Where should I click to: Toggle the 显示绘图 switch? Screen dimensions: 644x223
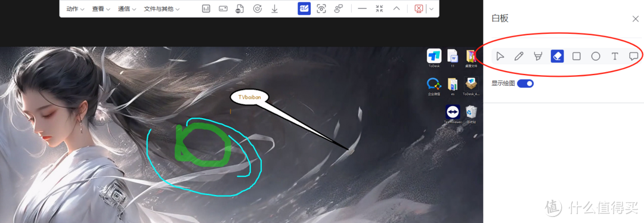click(x=525, y=83)
